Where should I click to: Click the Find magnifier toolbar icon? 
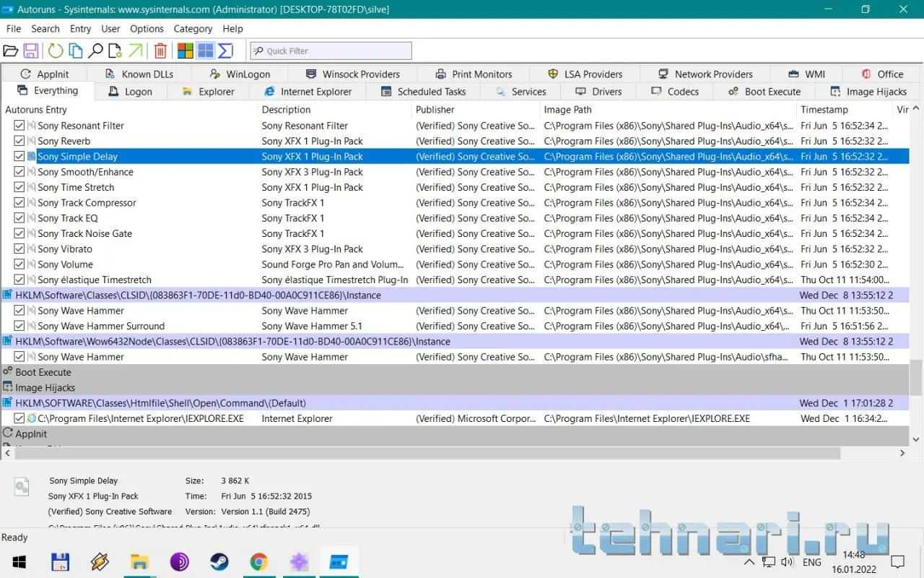95,51
